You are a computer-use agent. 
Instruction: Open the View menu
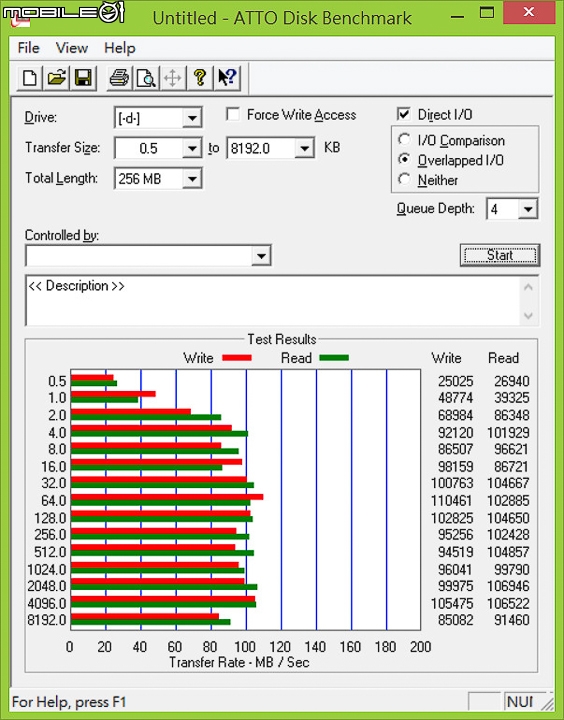pyautogui.click(x=72, y=48)
